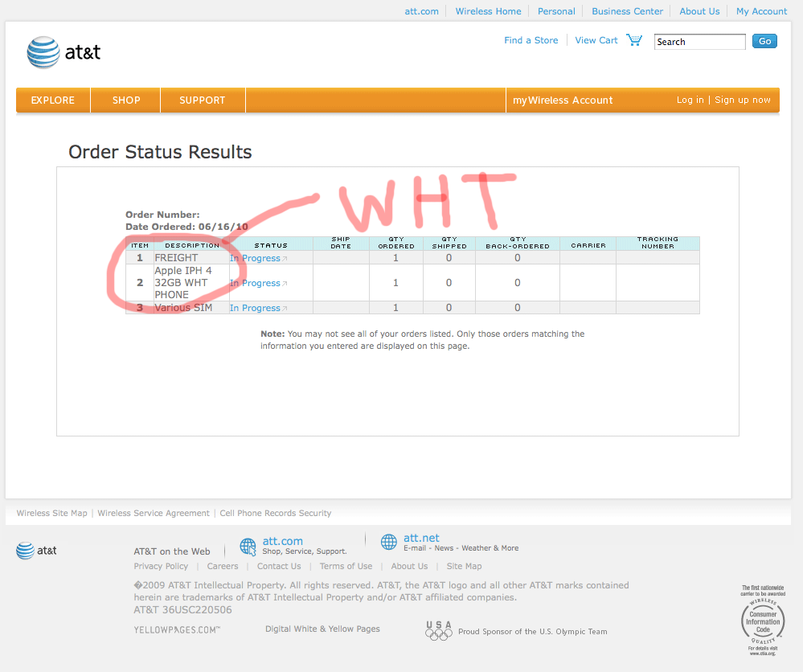
Task: Open the SUPPORT menu
Action: pyautogui.click(x=203, y=100)
